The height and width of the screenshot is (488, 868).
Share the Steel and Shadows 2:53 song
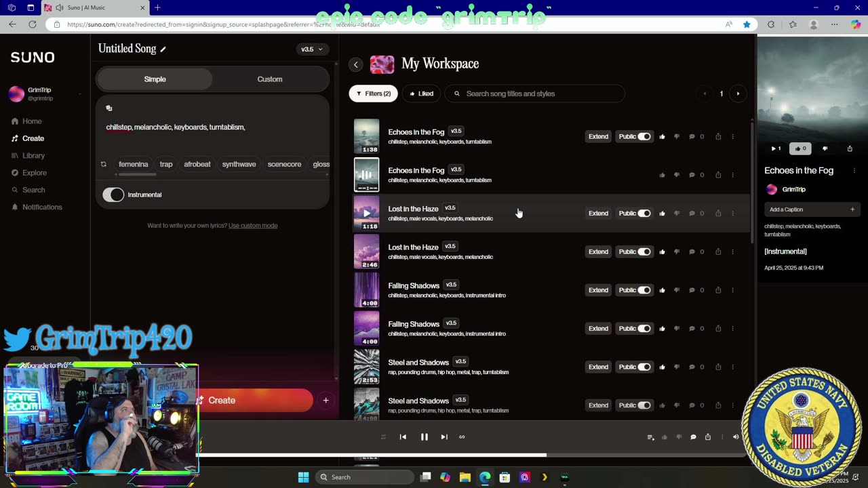(x=718, y=367)
